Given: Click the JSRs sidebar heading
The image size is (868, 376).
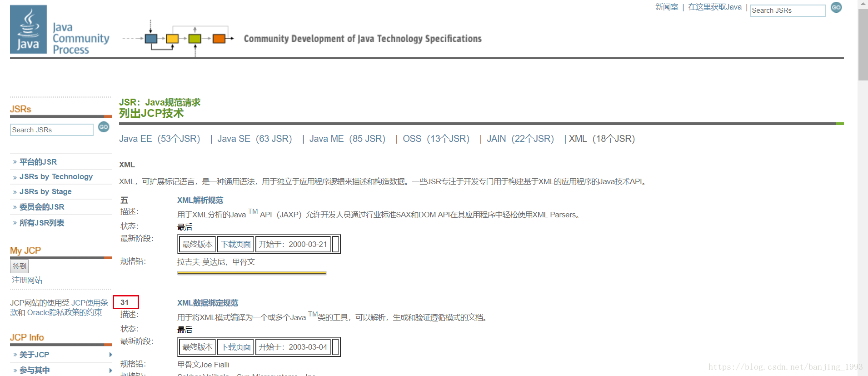Looking at the screenshot, I should pyautogui.click(x=20, y=109).
